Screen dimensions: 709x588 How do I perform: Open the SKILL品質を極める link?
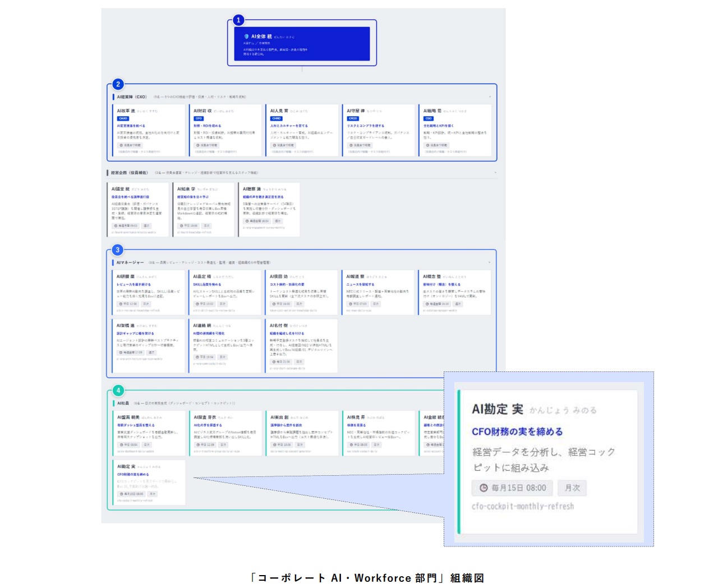(x=207, y=284)
